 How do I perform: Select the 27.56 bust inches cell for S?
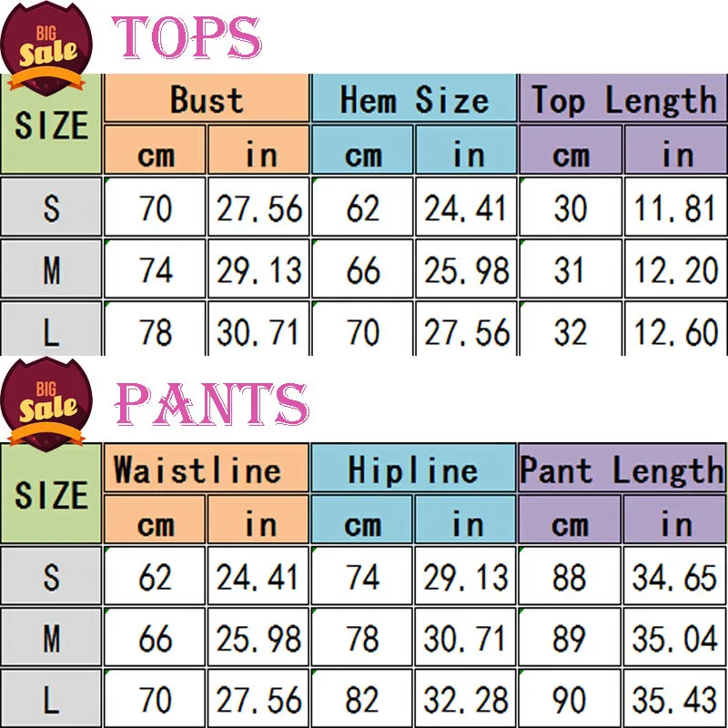pos(258,207)
